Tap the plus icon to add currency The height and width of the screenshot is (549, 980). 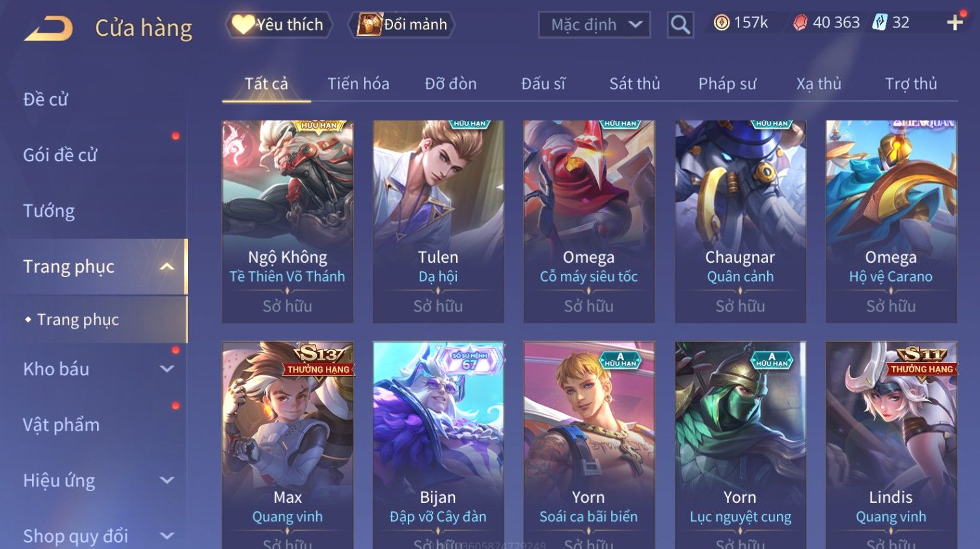point(955,23)
